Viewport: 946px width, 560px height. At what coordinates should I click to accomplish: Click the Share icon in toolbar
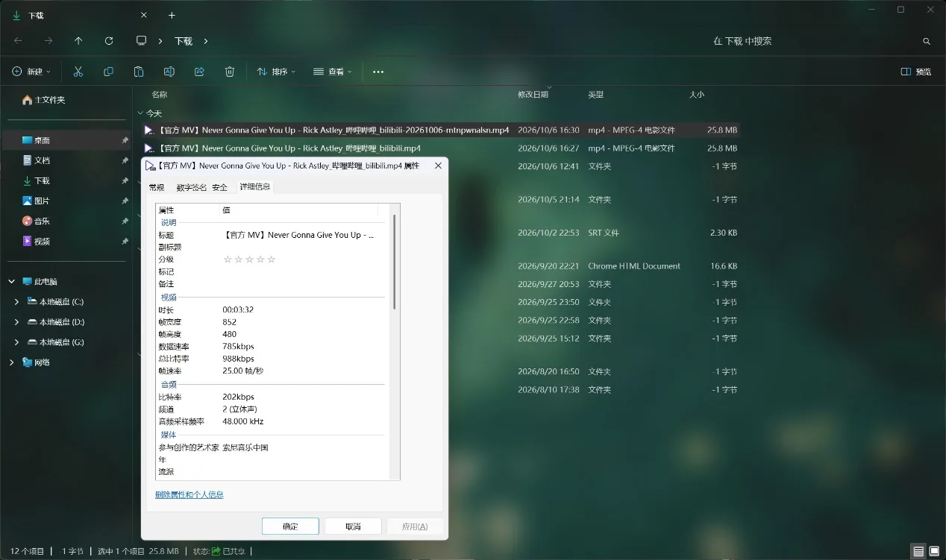click(199, 72)
